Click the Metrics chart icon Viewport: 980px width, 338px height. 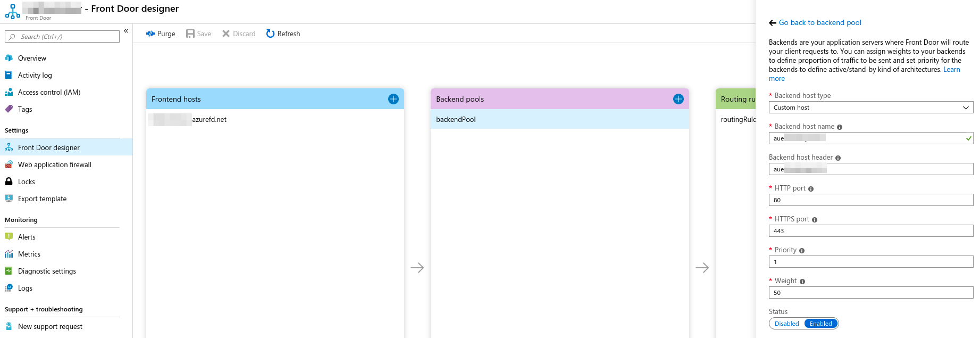pyautogui.click(x=9, y=254)
